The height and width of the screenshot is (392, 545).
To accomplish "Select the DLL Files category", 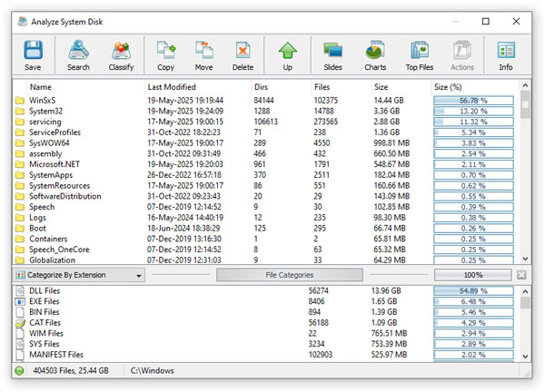I will point(45,290).
